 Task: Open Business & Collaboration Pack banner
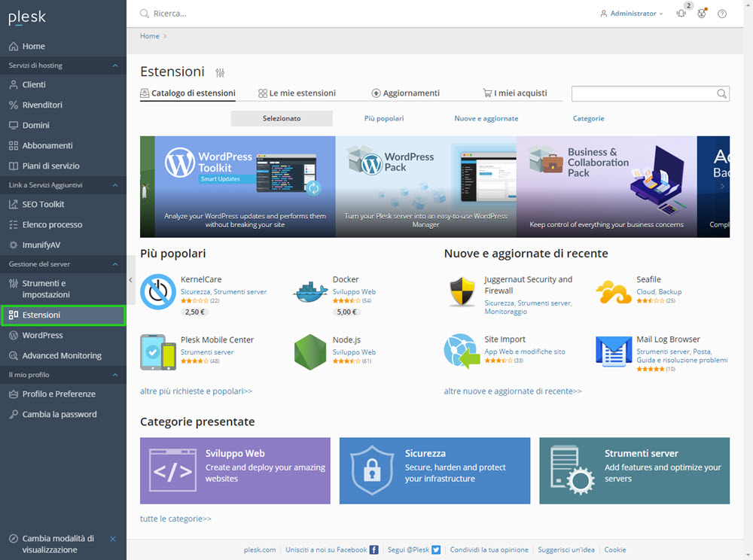(x=606, y=187)
